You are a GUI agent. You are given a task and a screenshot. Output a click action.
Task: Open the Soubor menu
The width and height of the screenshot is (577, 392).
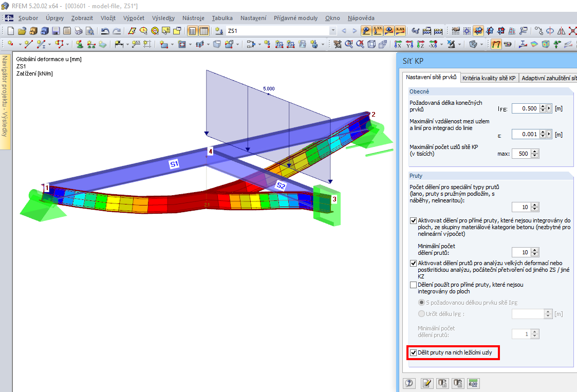click(x=28, y=18)
